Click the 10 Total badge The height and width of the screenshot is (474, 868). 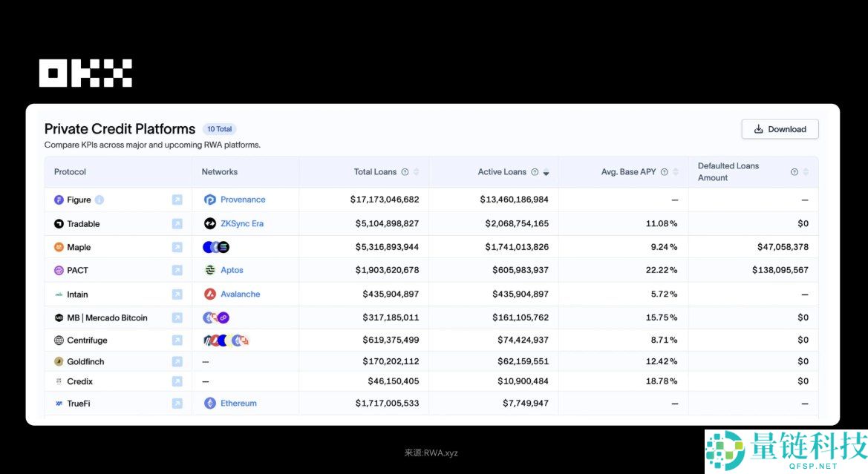coord(219,129)
